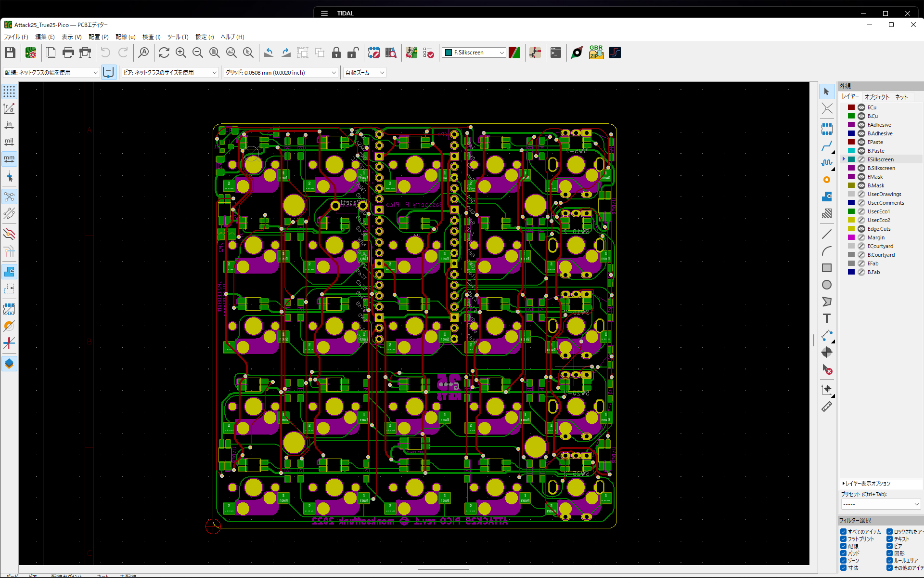The width and height of the screenshot is (924, 578).
Task: Open the F.Silkscreen layer dropdown
Action: (474, 53)
